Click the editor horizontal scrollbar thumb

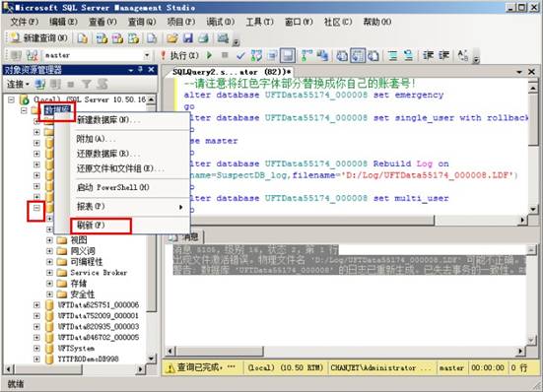(x=311, y=220)
